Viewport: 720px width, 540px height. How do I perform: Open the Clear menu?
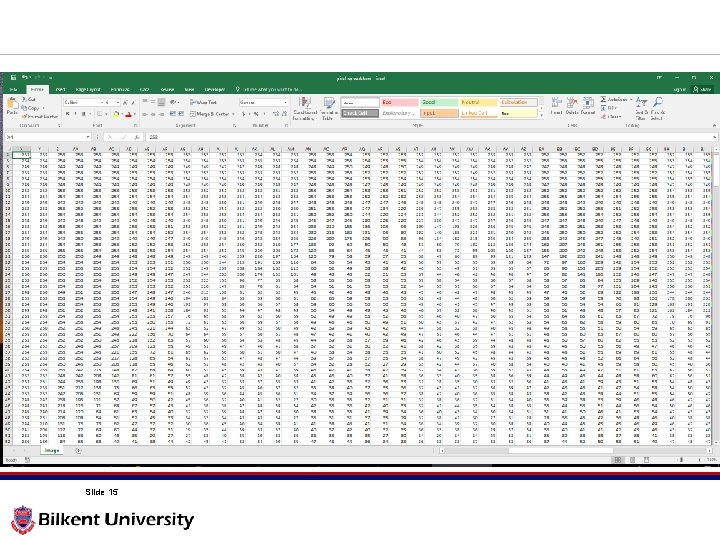(611, 117)
